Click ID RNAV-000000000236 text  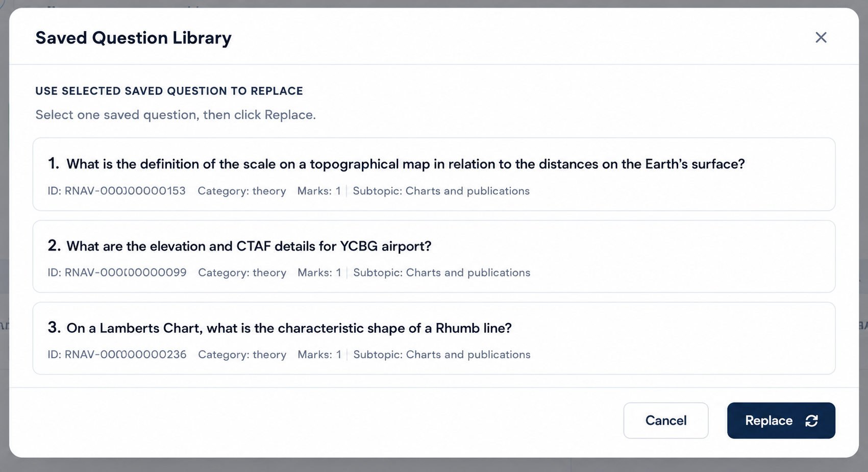click(x=117, y=355)
